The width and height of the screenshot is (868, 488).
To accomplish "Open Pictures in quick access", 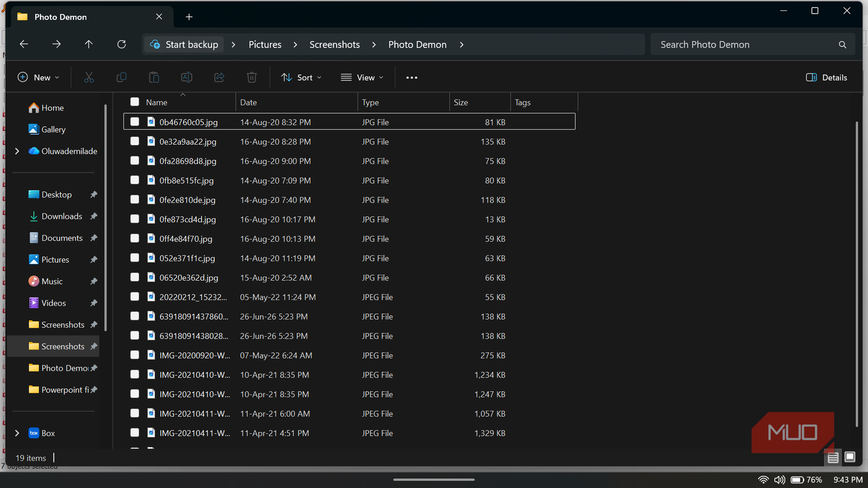I will click(x=49, y=260).
